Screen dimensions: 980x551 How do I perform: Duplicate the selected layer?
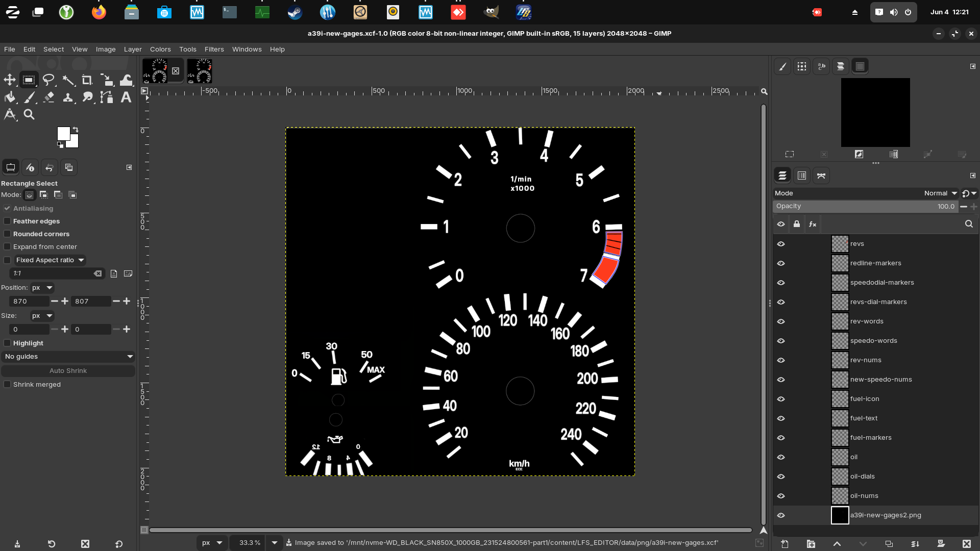pyautogui.click(x=889, y=544)
